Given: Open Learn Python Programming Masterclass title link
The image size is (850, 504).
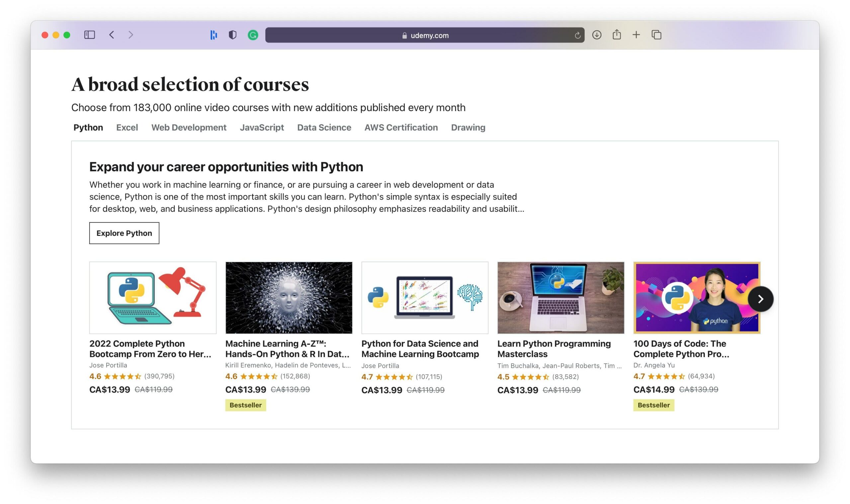Looking at the screenshot, I should click(553, 348).
